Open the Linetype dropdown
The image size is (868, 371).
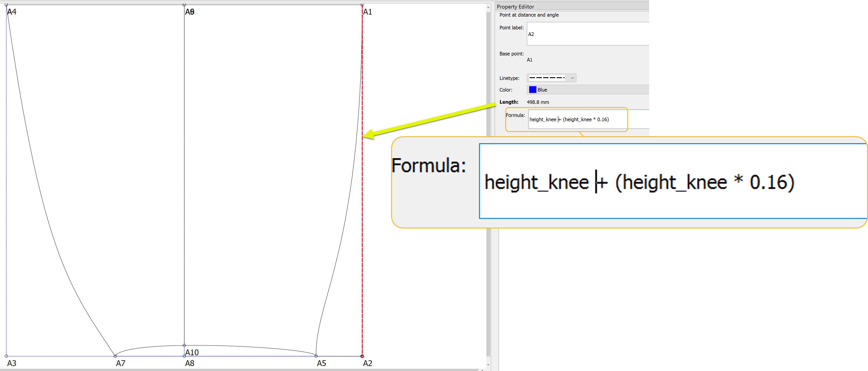click(x=551, y=78)
